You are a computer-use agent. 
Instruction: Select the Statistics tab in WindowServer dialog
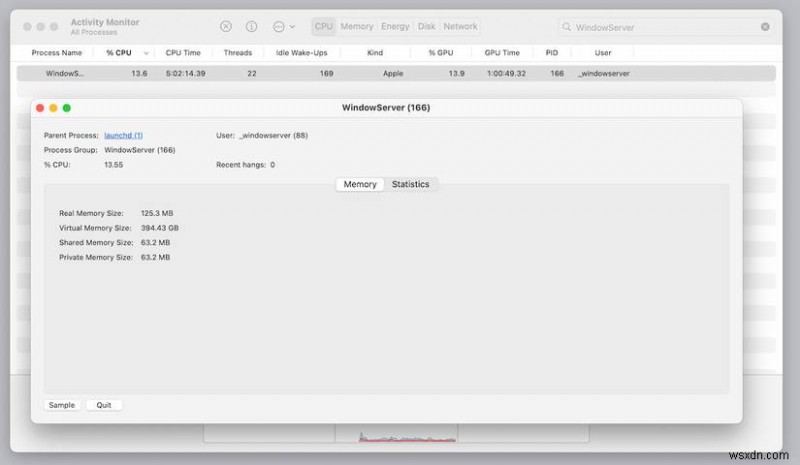pos(410,184)
